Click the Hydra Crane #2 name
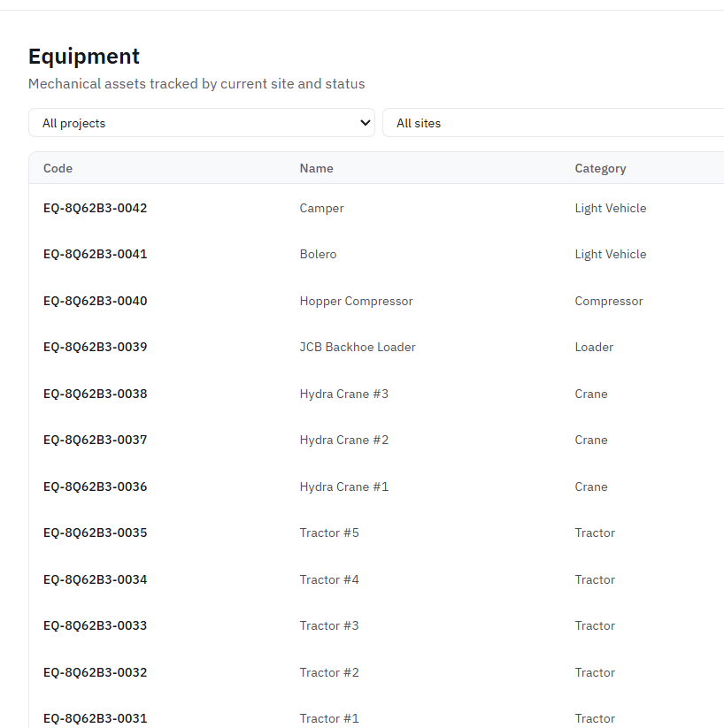This screenshot has width=724, height=728. [x=344, y=440]
